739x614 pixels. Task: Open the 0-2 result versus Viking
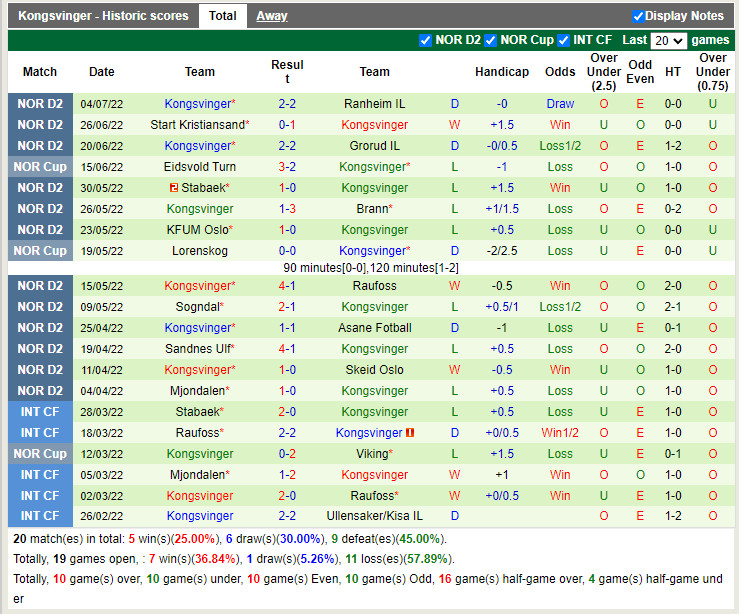pos(287,454)
